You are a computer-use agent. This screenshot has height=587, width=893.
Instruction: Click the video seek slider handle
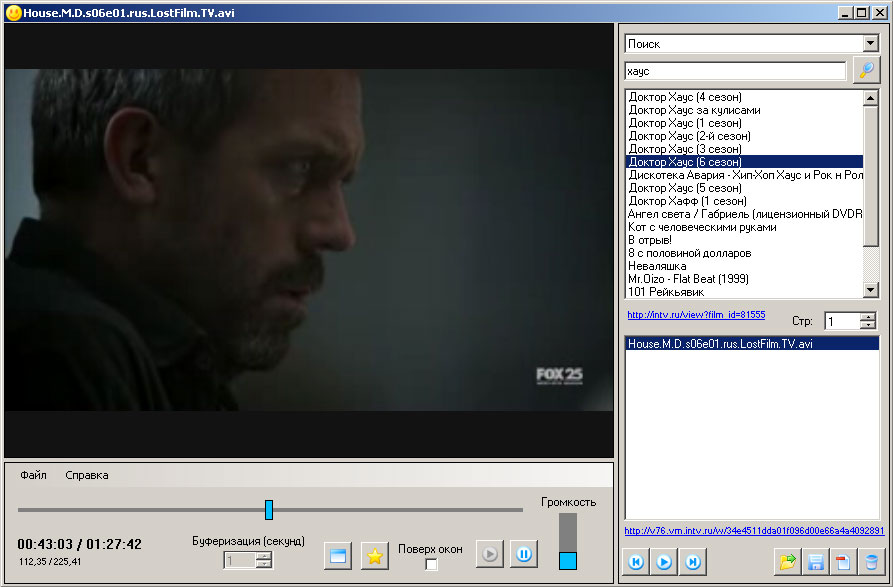[x=269, y=510]
